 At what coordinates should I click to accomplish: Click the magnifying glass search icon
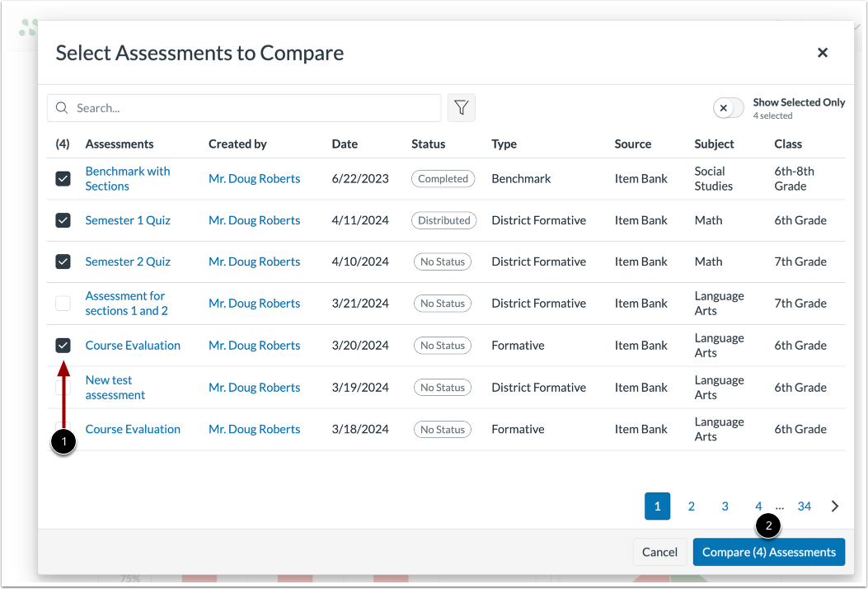point(62,107)
